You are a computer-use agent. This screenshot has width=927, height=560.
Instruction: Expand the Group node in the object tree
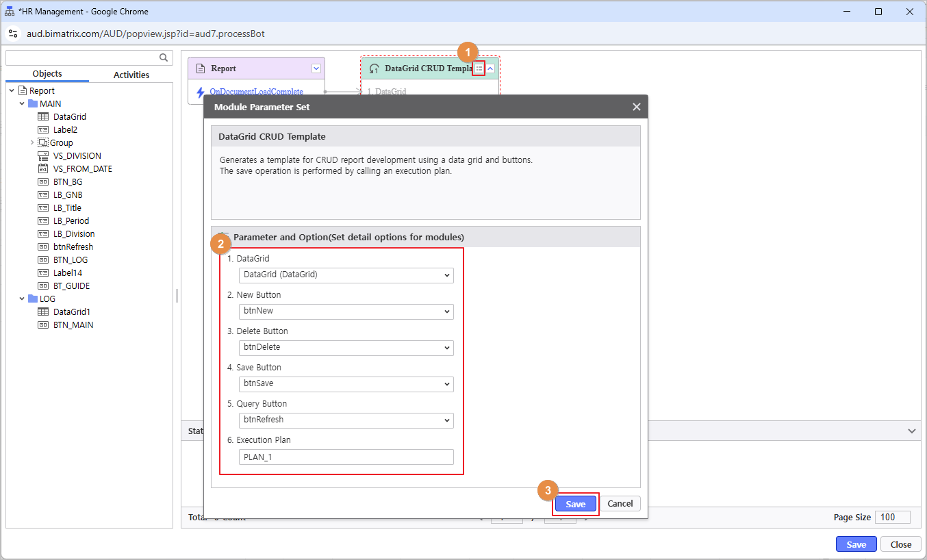(32, 143)
